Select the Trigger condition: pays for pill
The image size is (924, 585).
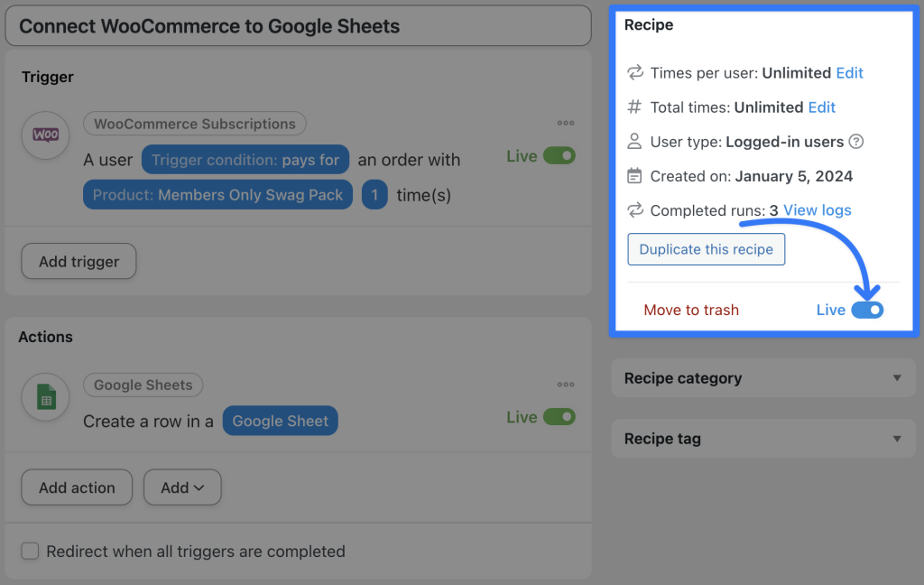click(245, 160)
